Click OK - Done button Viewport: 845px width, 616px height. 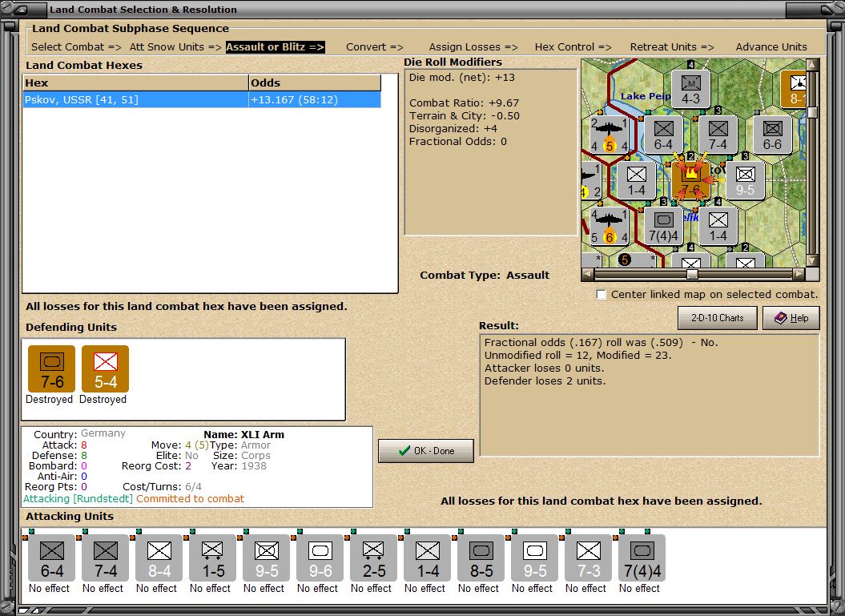pyautogui.click(x=426, y=451)
